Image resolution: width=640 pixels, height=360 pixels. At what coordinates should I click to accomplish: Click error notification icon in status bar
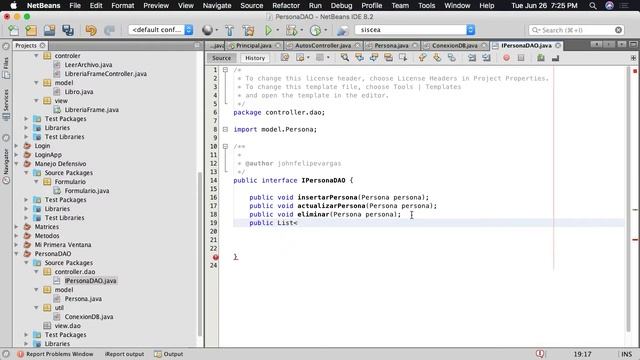540,354
